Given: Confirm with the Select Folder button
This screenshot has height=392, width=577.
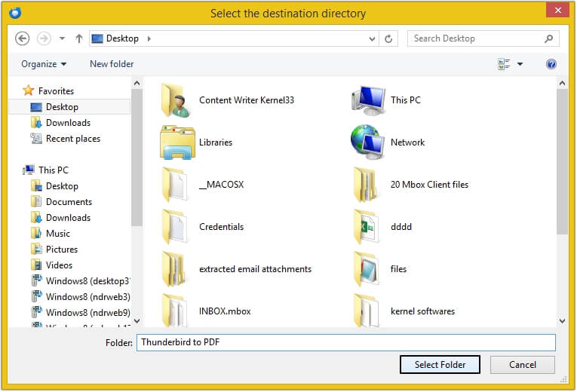Looking at the screenshot, I should point(440,364).
